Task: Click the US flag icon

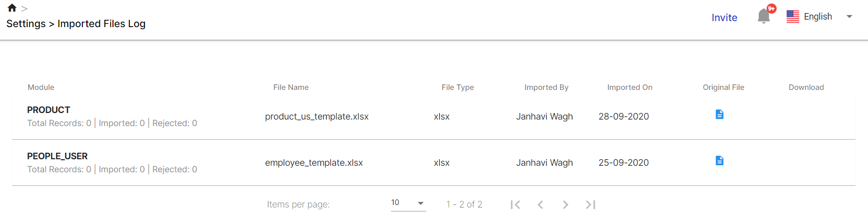Action: pos(793,17)
